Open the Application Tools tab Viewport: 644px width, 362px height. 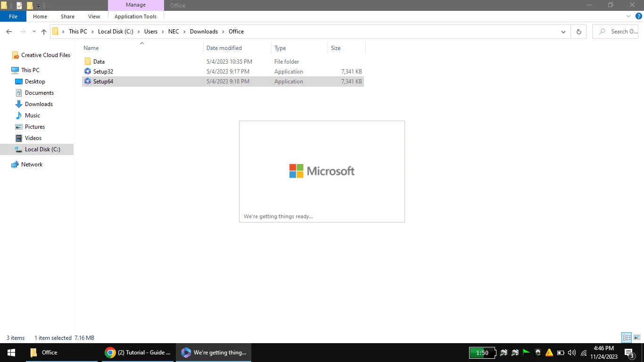(x=135, y=16)
